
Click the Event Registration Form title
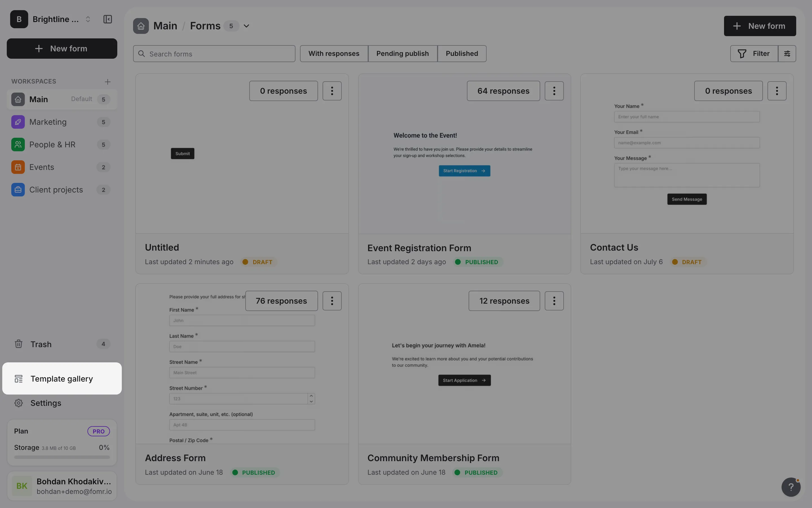pyautogui.click(x=419, y=248)
